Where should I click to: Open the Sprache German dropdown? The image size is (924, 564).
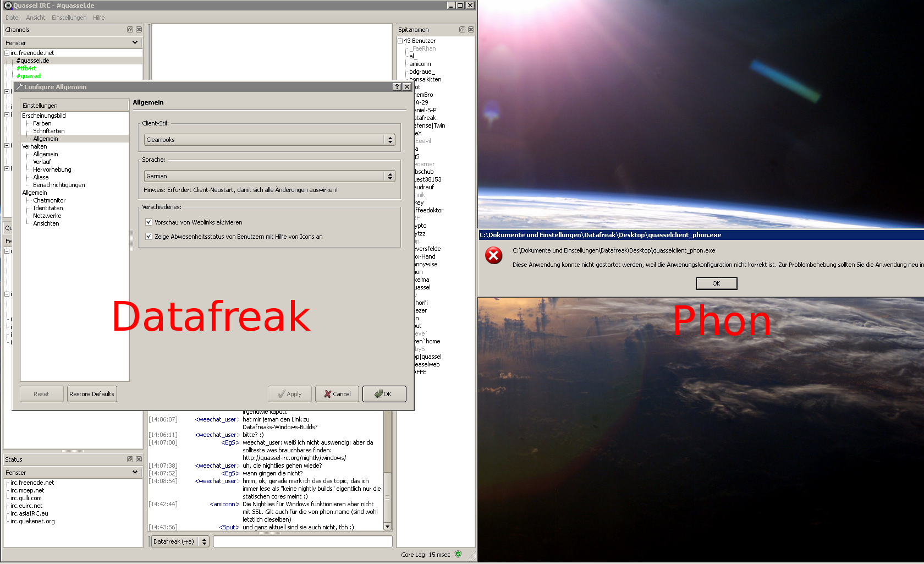pyautogui.click(x=269, y=176)
